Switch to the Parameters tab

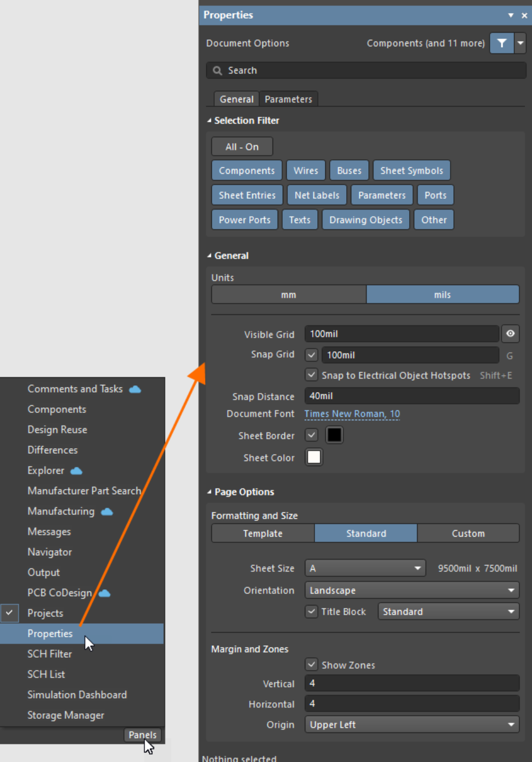288,99
